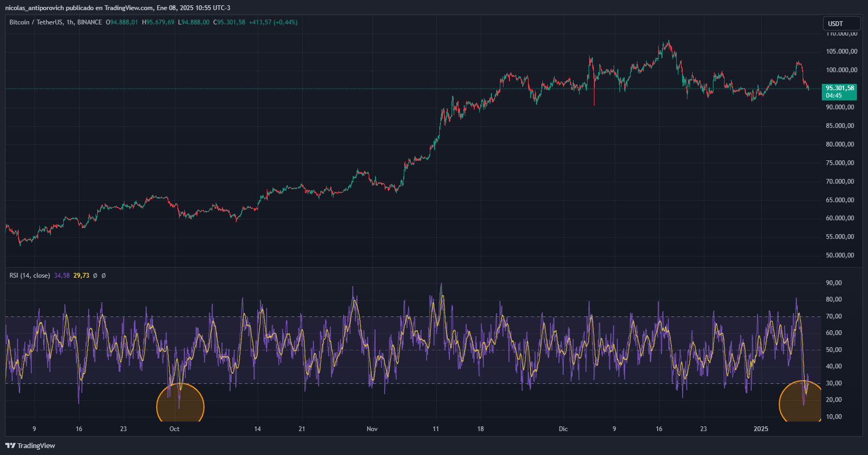Click the green current price label 95.301,58
The height and width of the screenshot is (455, 868).
[x=839, y=91]
